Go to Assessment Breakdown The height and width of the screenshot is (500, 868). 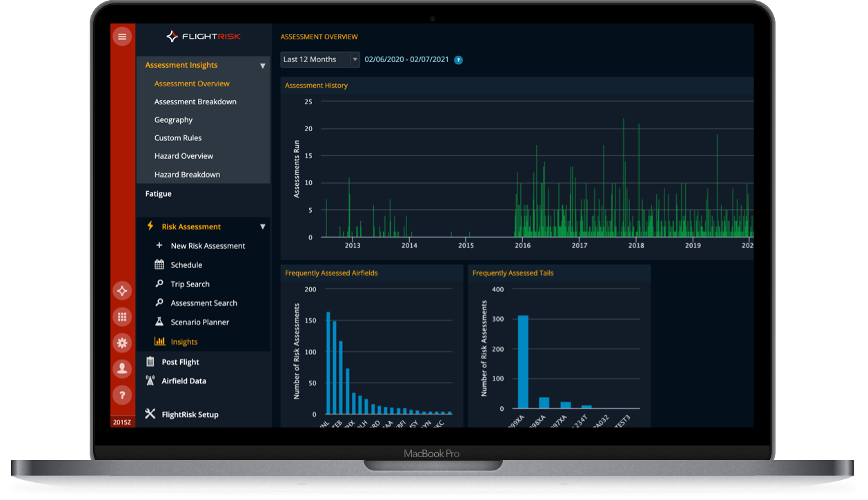195,102
